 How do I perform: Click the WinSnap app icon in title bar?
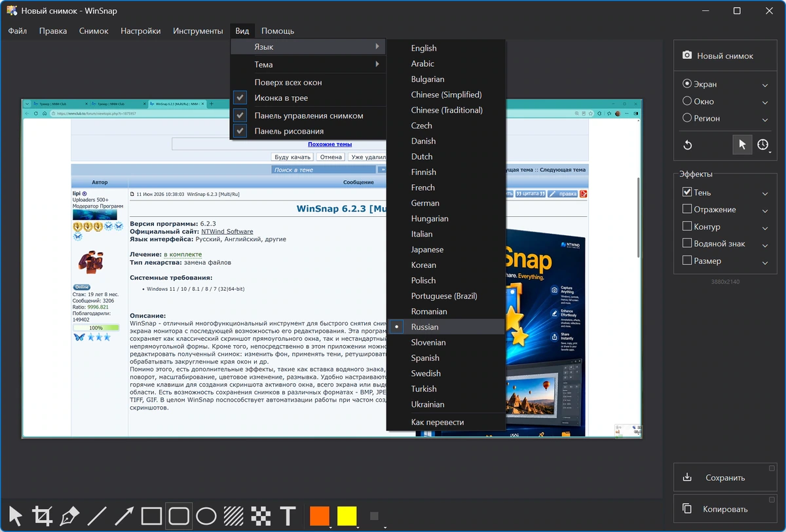tap(12, 11)
